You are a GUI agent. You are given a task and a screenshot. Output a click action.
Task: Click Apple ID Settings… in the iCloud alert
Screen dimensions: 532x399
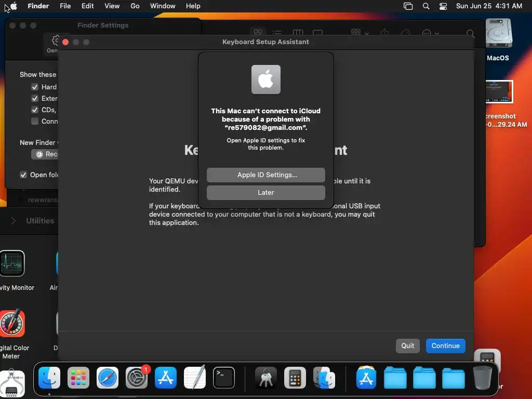click(265, 175)
